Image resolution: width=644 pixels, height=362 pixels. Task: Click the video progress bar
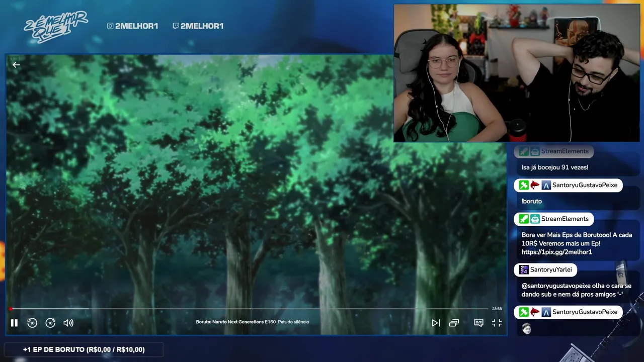pyautogui.click(x=249, y=309)
